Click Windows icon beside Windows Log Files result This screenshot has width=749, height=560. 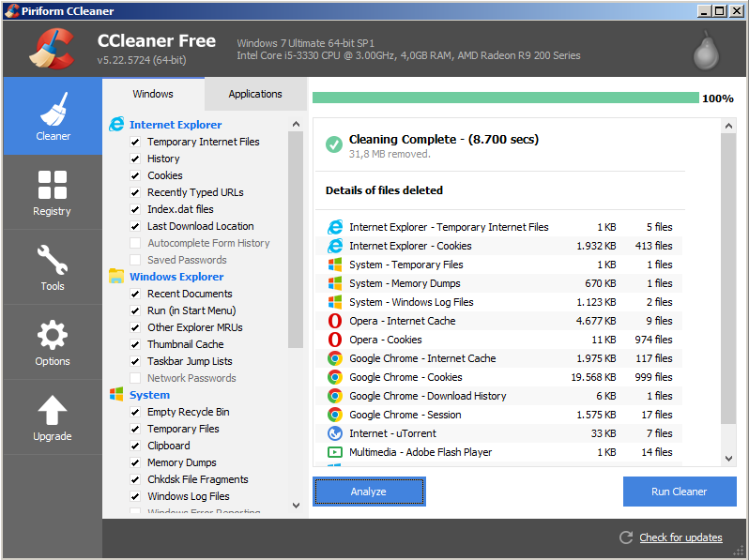[x=335, y=302]
